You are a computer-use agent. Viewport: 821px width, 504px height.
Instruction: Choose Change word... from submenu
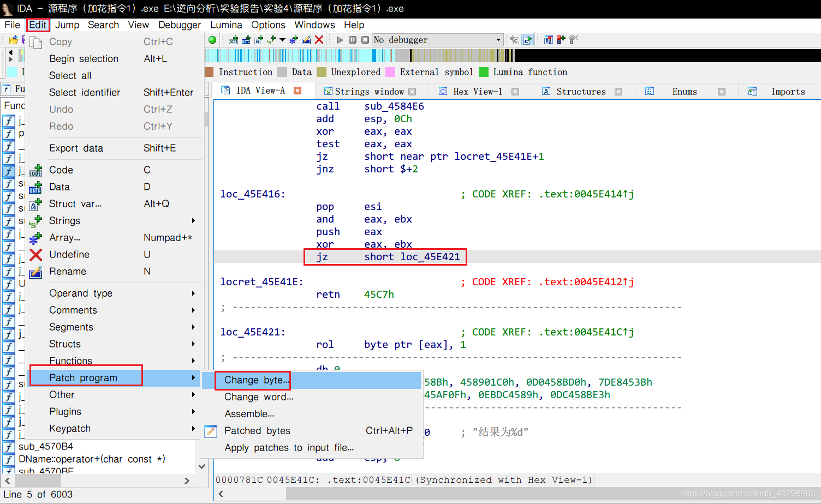pyautogui.click(x=312, y=397)
